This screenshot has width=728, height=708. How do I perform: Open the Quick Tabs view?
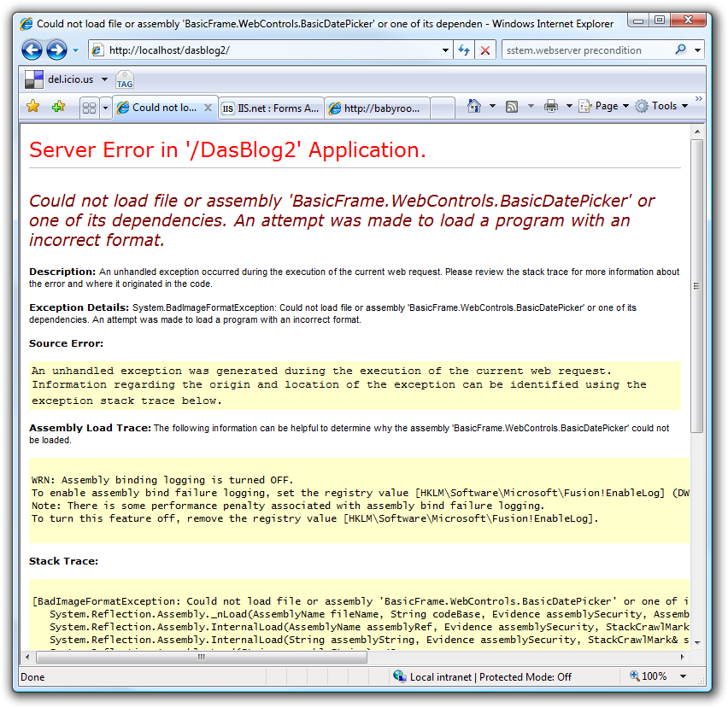point(89,108)
